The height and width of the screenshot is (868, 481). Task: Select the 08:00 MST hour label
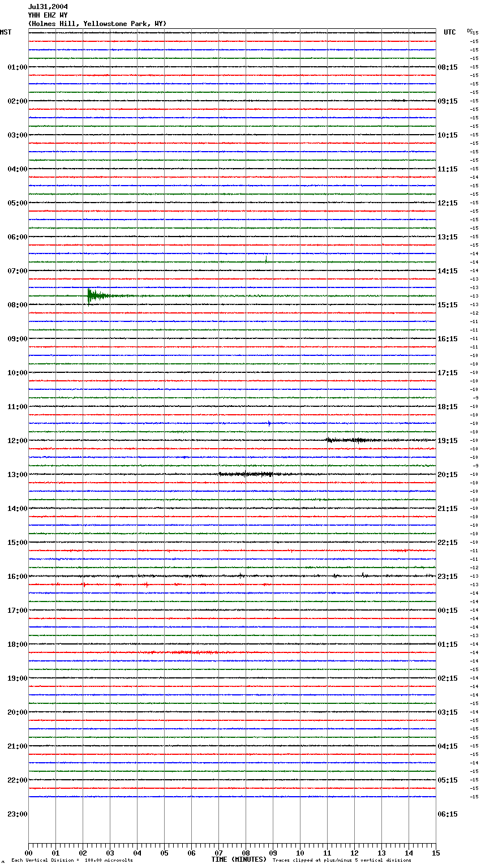(18, 305)
